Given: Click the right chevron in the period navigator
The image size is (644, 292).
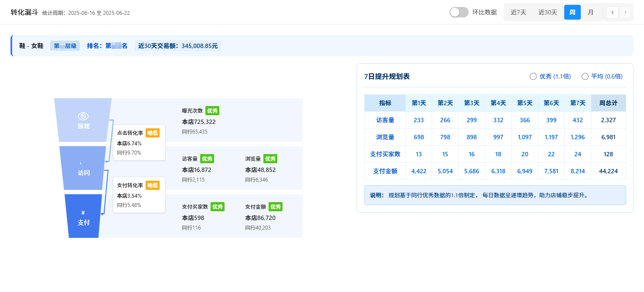Looking at the screenshot, I should coord(624,12).
